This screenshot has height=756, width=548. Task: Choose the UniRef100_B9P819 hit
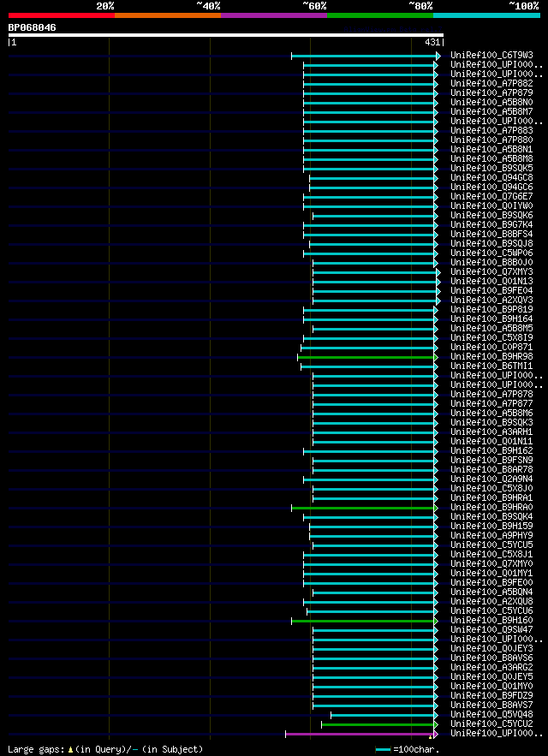[x=491, y=310]
